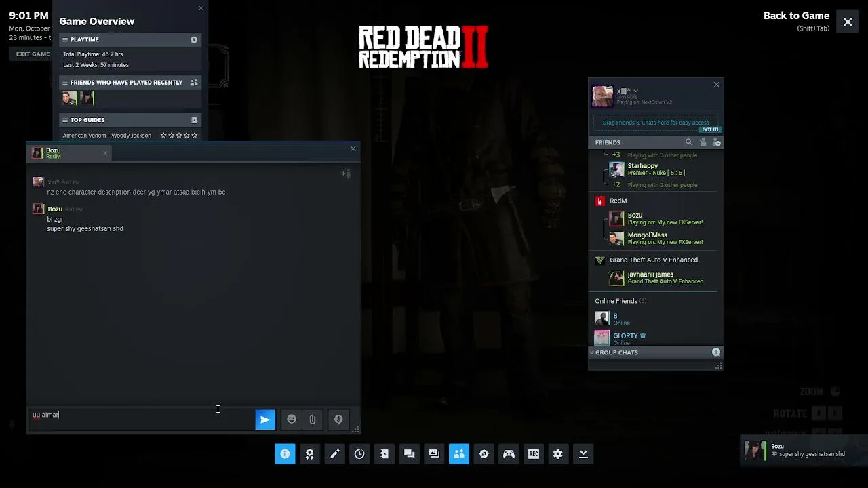
Task: Open Notes using the pencil icon
Action: (x=334, y=454)
